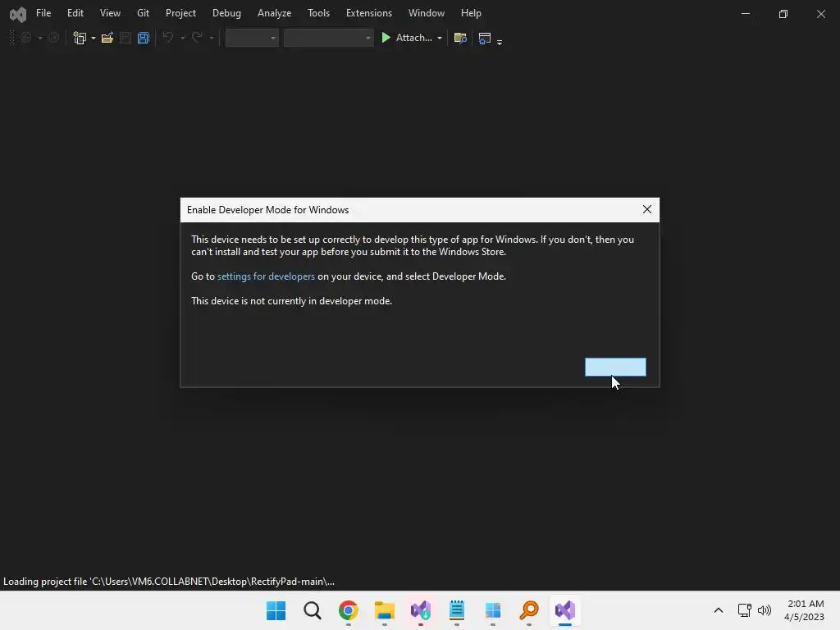Click the Save All icon
The image size is (840, 630).
[143, 38]
